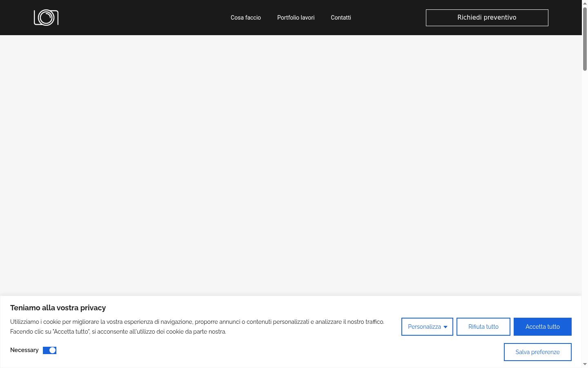Reject cookies with Rifiuta tutto
Image resolution: width=588 pixels, height=368 pixels.
pyautogui.click(x=483, y=327)
